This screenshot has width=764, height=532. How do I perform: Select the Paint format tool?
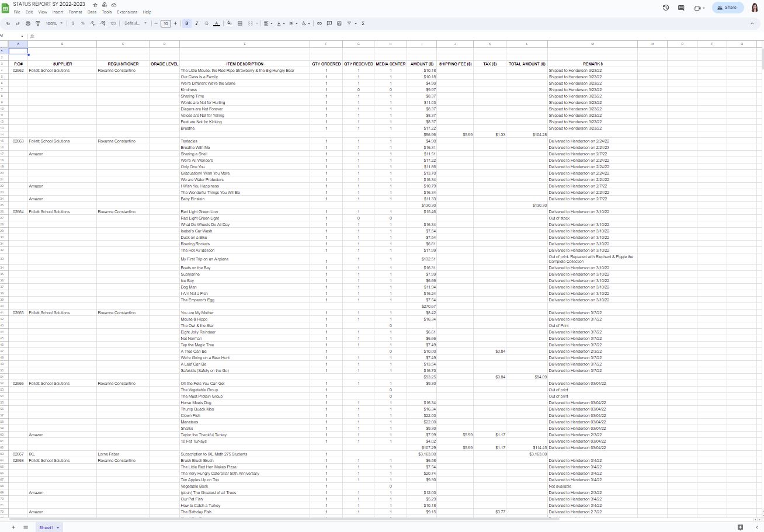tap(37, 23)
